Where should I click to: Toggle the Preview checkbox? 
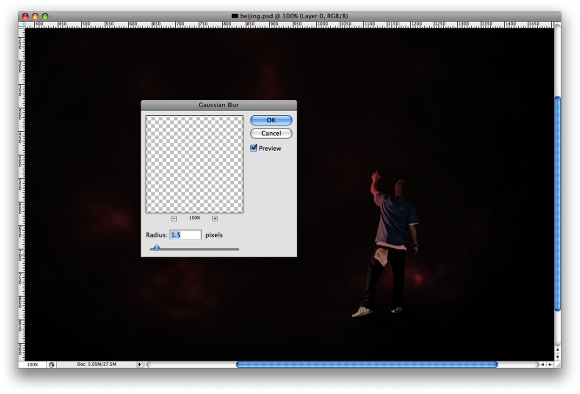click(254, 148)
